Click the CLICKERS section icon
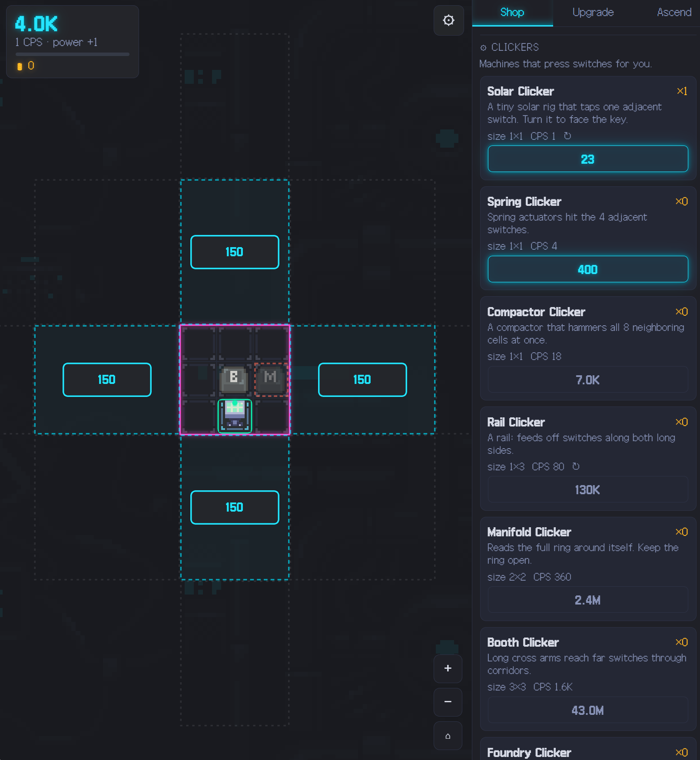This screenshot has height=760, width=700. click(x=483, y=47)
